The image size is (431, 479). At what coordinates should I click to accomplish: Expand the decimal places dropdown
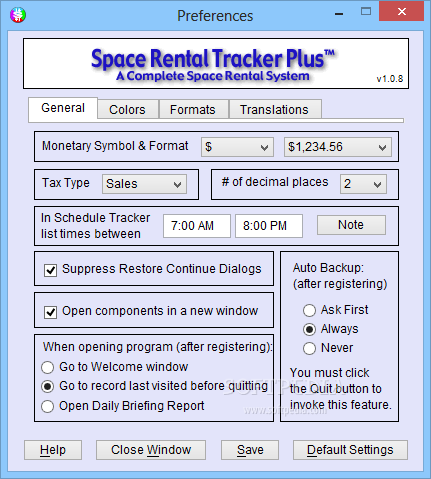363,184
